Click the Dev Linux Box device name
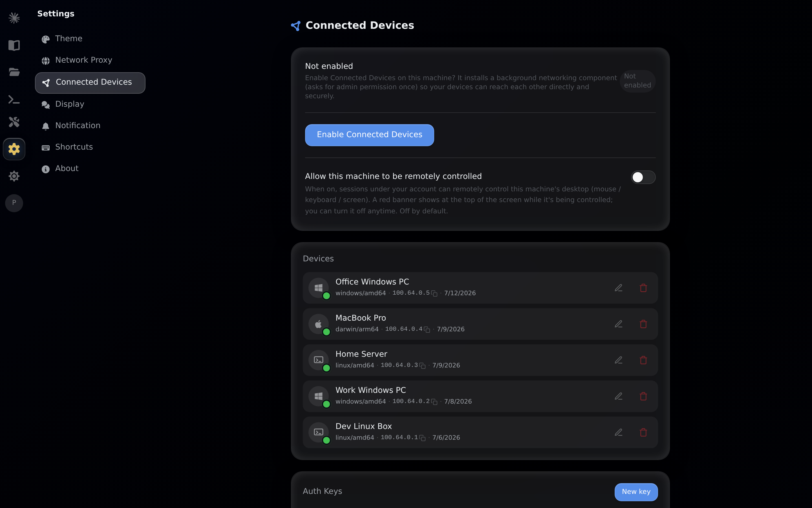Viewport: 812px width, 508px height. point(364,426)
